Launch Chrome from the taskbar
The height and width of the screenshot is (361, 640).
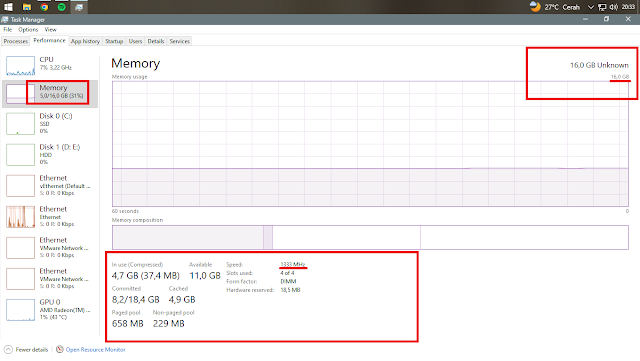point(44,7)
